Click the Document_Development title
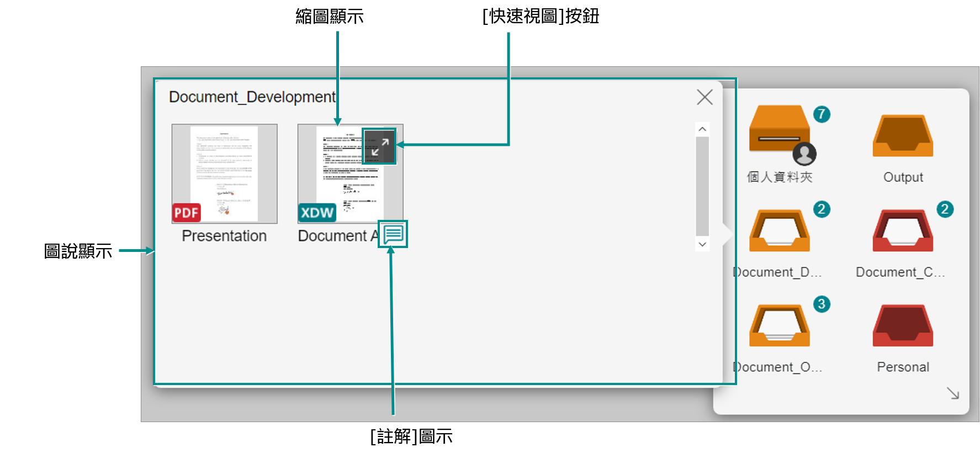Screen dimensions: 980x458 252,97
